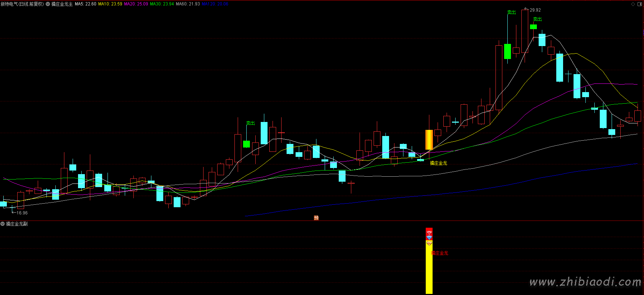The width and height of the screenshot is (644, 295).
Task: Click the green sell-signal candle near mid-chart
Action: 246,144
